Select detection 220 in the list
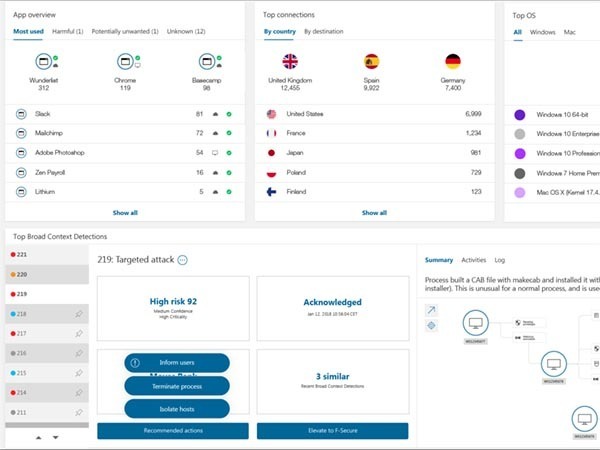This screenshot has height=450, width=600. (x=47, y=274)
